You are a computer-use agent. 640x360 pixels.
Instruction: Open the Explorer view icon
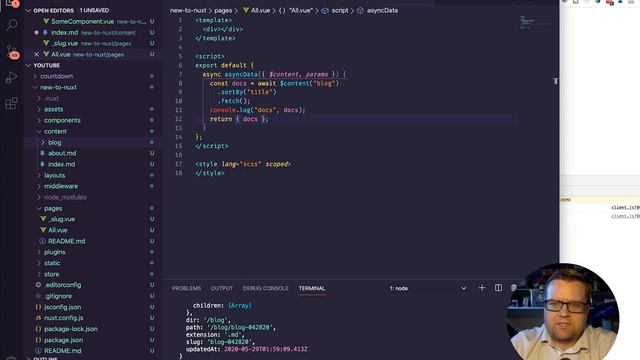(x=12, y=3)
